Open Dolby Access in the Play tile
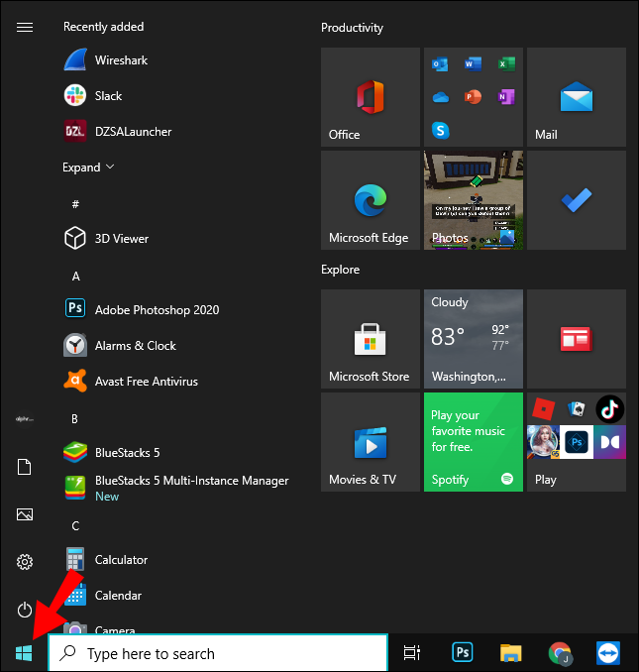The height and width of the screenshot is (672, 639). [x=610, y=442]
